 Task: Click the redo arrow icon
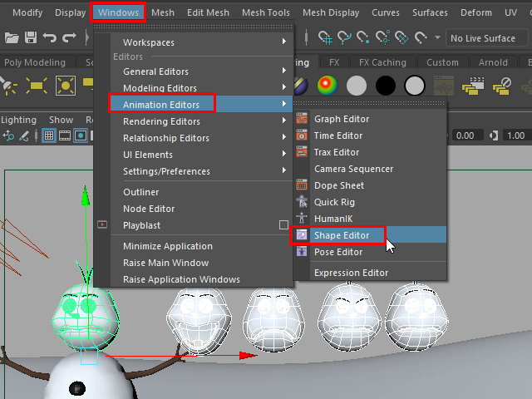70,38
